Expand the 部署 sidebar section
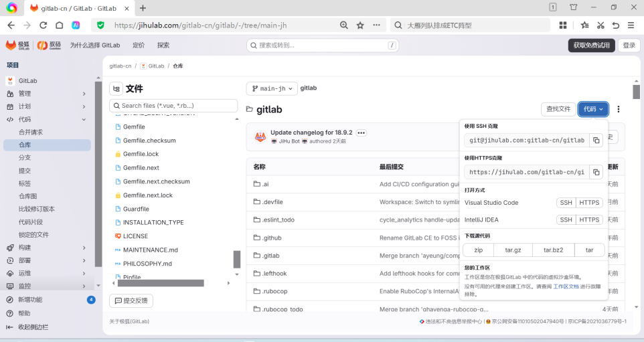 pos(46,260)
